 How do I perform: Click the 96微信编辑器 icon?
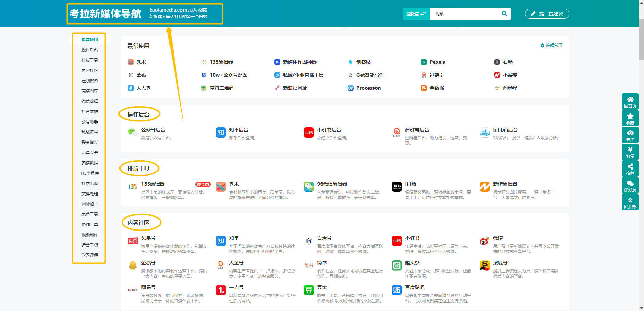coord(309,187)
